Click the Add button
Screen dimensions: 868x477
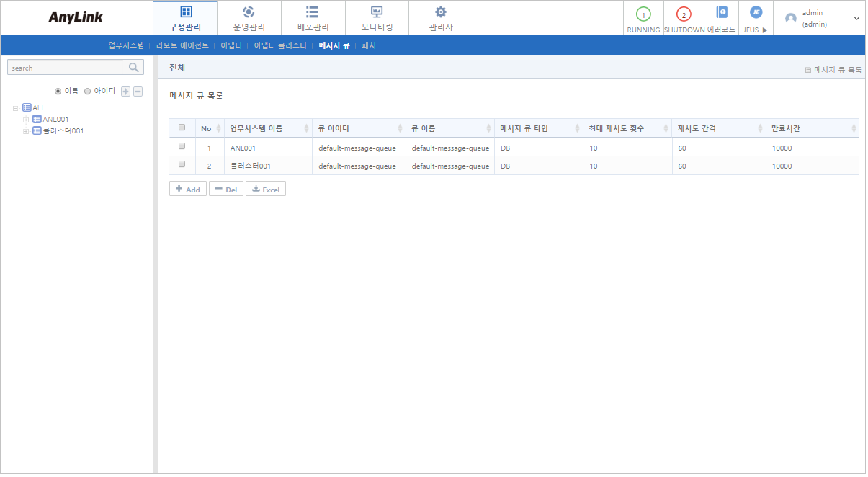(x=187, y=188)
